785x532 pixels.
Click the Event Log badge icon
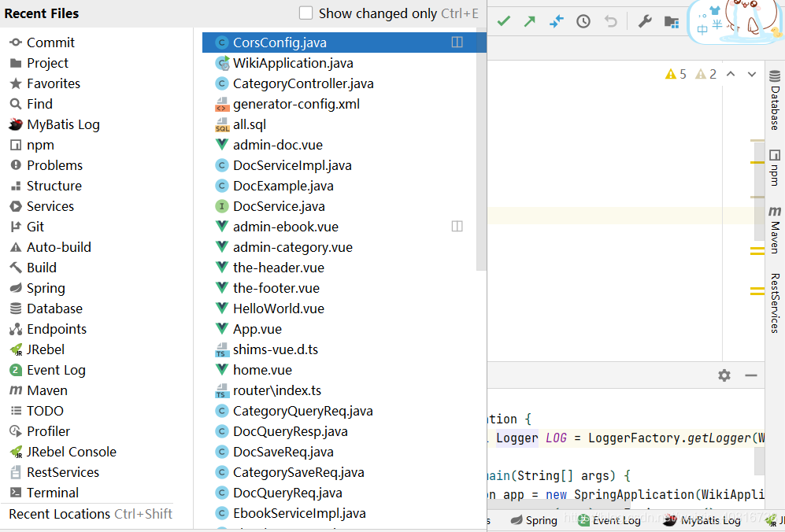[16, 371]
